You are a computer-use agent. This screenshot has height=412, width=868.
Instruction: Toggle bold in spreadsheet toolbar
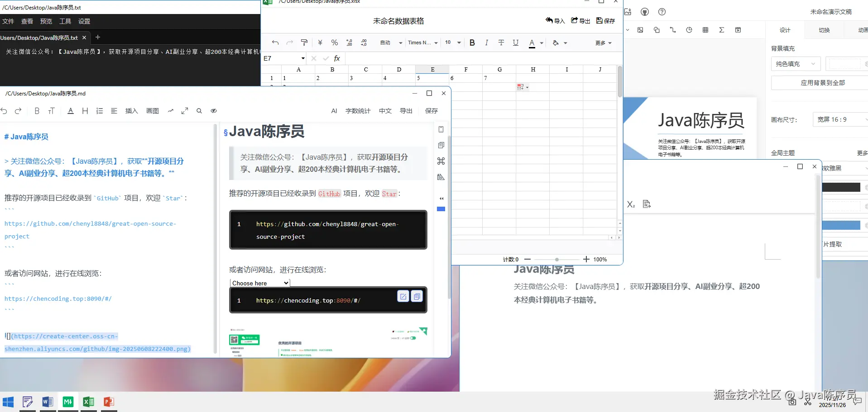click(x=472, y=43)
